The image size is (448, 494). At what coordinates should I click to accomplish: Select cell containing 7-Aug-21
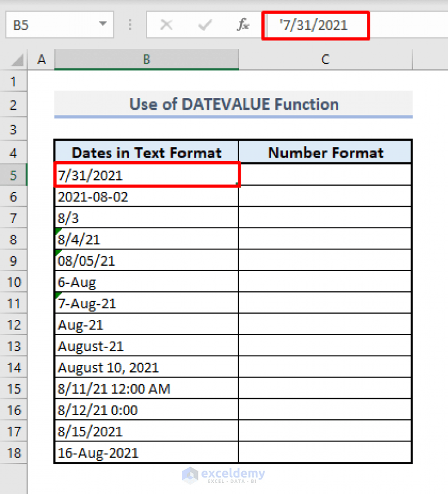(x=147, y=303)
